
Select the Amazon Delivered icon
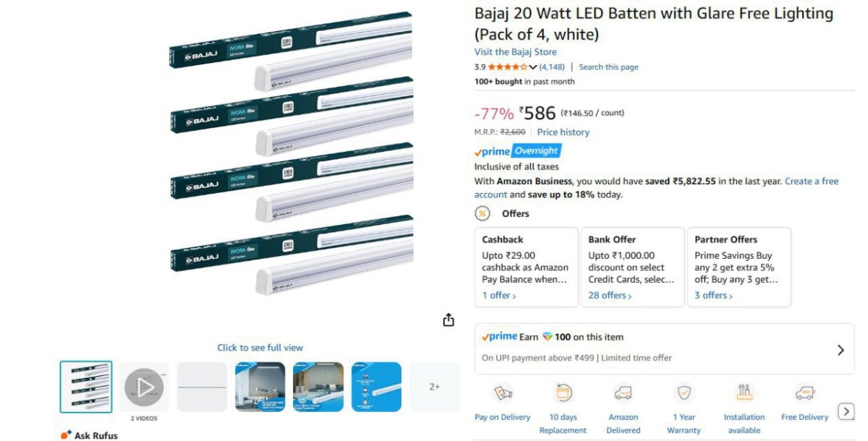pyautogui.click(x=623, y=393)
